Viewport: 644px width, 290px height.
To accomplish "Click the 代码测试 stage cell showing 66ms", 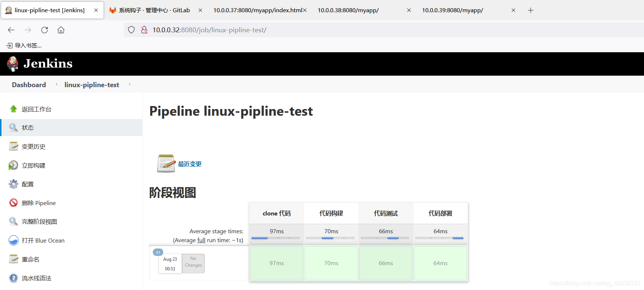I will [x=386, y=263].
